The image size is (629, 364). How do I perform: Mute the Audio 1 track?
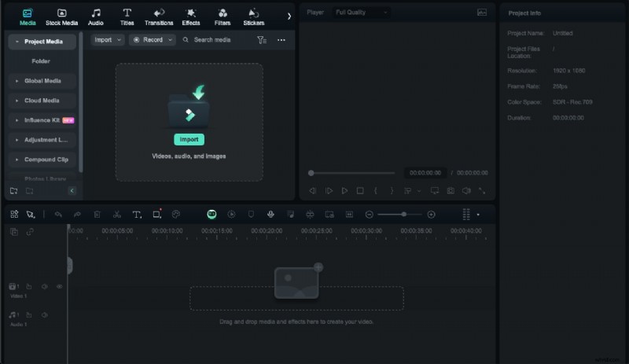(44, 314)
